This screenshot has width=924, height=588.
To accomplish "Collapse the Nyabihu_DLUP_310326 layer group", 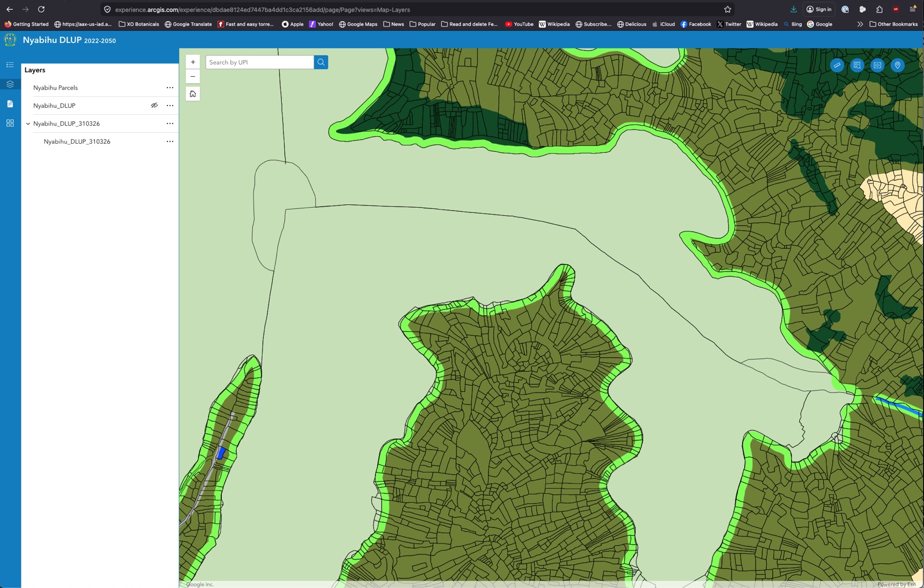I will (x=27, y=123).
